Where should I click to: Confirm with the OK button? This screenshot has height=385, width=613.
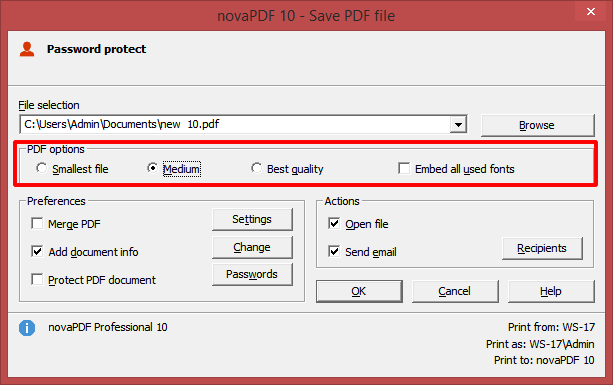point(359,291)
